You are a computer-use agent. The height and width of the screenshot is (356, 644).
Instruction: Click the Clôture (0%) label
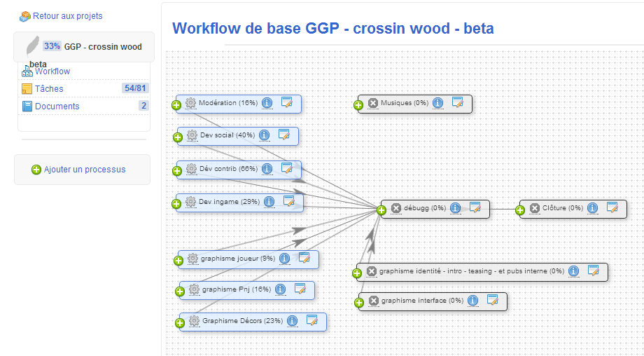563,208
